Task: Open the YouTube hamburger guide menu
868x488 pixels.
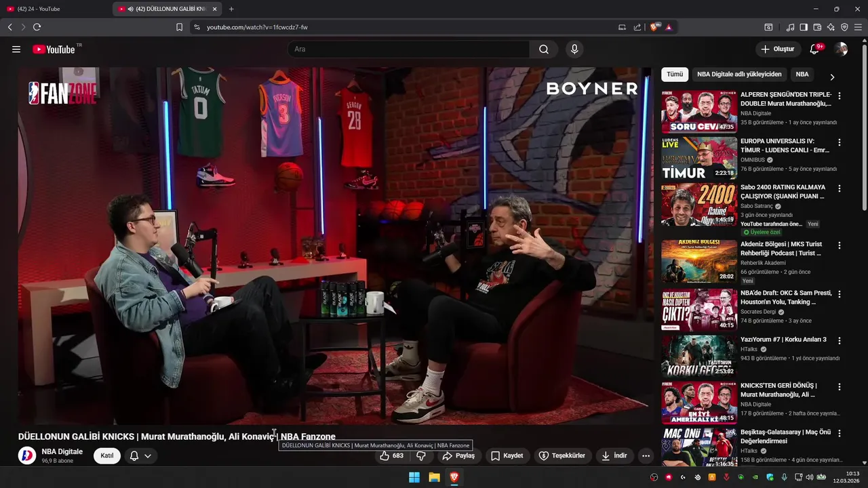Action: tap(16, 49)
